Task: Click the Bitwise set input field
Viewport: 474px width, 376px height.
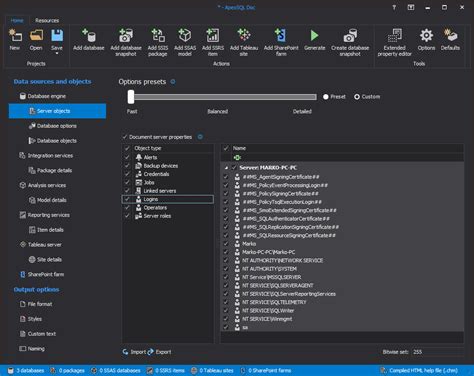Action: tap(437, 352)
